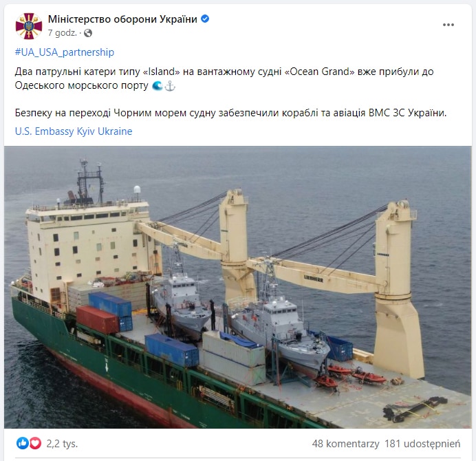Screen dimensions: 476x461
Task: Open the Міністерство оборони України page name
Action: 122,19
